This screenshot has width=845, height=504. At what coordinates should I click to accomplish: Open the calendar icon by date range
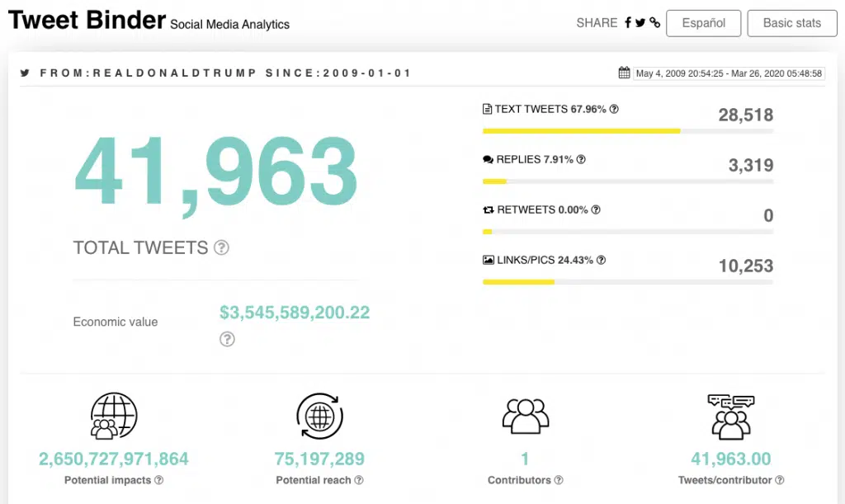point(624,73)
